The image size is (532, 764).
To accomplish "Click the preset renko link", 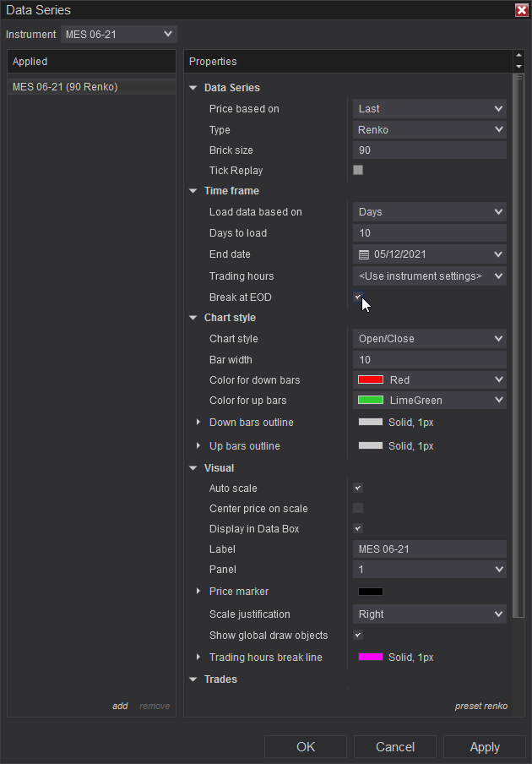I will click(480, 707).
